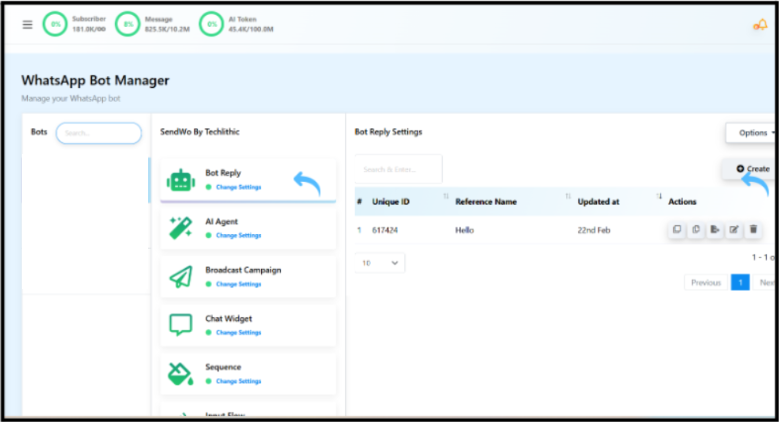This screenshot has height=422, width=779.
Task: Click the first action icon in Hello row
Action: pyautogui.click(x=677, y=230)
